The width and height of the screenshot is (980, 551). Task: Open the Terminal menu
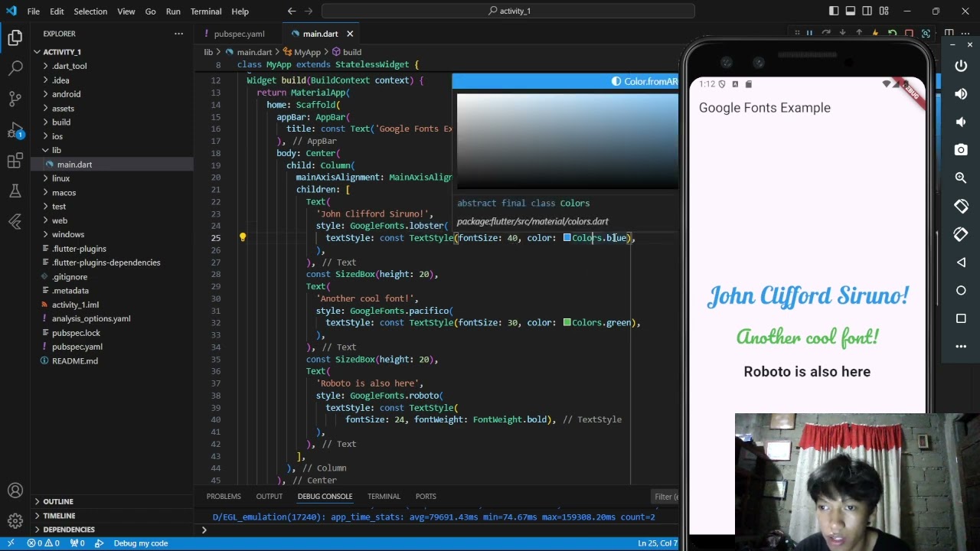pos(205,11)
